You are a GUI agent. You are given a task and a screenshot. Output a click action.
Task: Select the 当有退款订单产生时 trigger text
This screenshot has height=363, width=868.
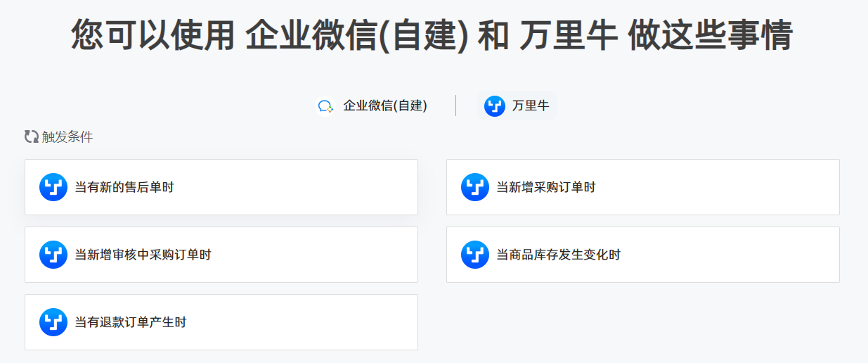click(131, 322)
